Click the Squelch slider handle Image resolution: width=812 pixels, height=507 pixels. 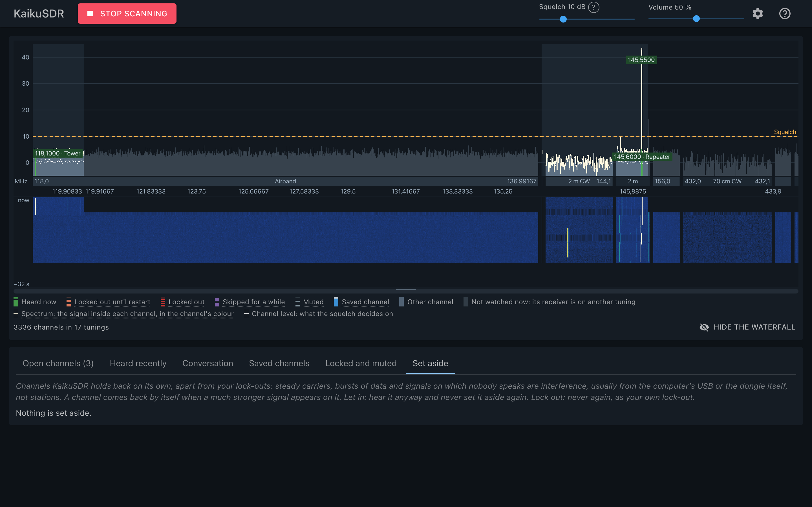click(563, 19)
